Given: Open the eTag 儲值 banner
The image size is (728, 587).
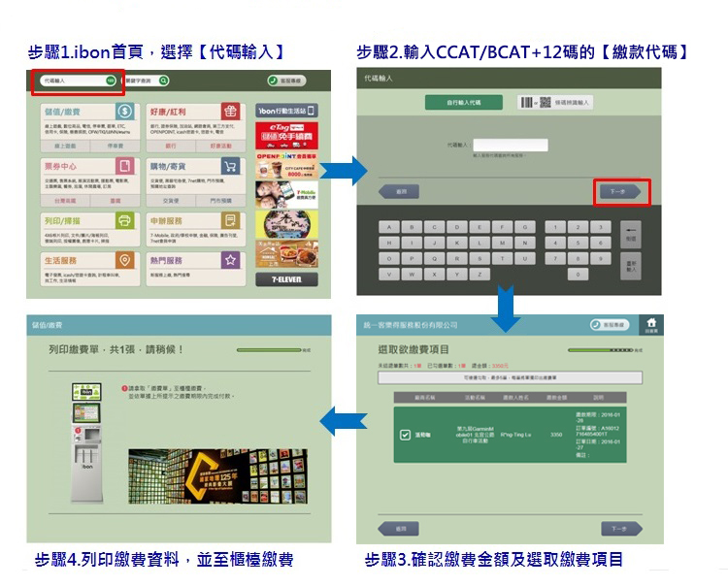Looking at the screenshot, I should [x=286, y=136].
